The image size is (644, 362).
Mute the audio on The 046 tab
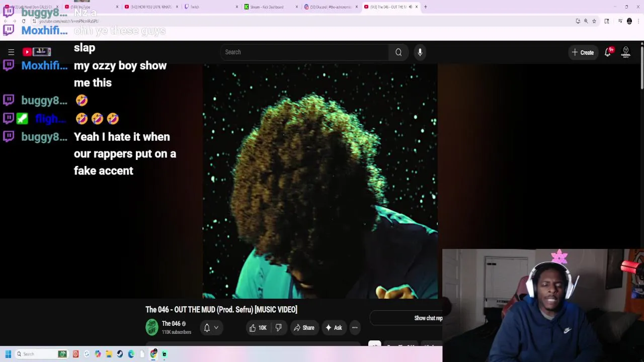tap(411, 7)
